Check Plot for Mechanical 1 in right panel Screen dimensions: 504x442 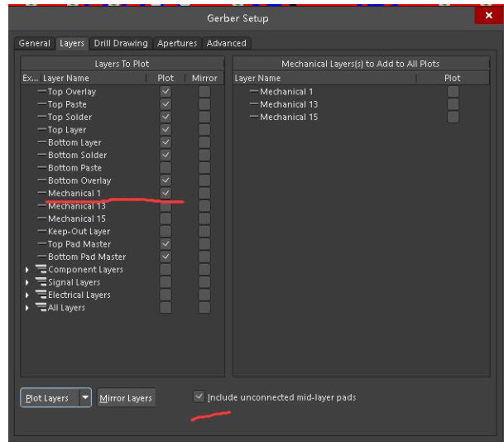pyautogui.click(x=453, y=92)
